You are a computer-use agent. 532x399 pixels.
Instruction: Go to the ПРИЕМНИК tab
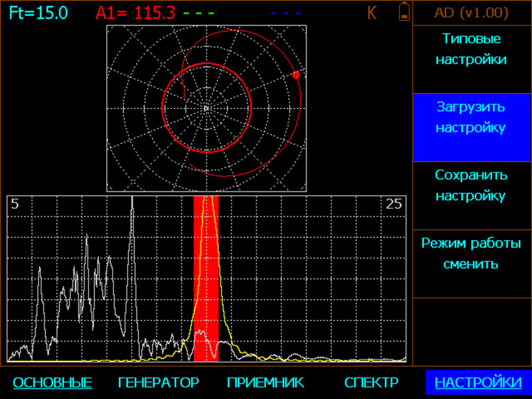coord(265,382)
